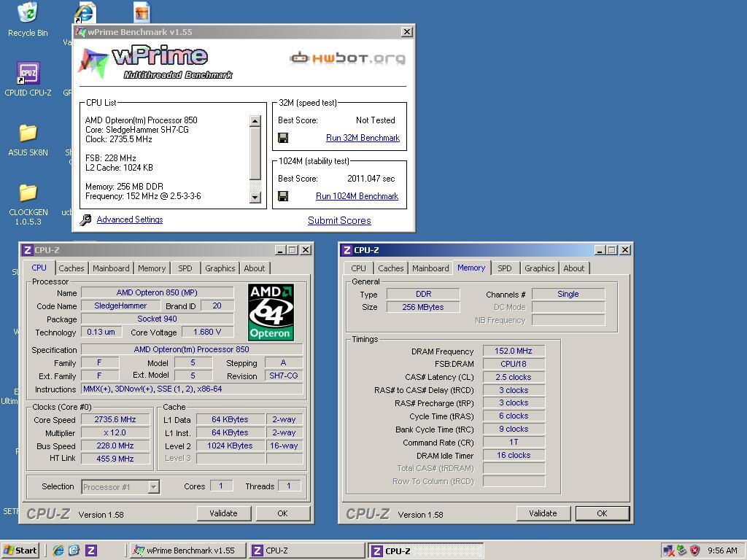This screenshot has width=747, height=560.
Task: Click the Command Rate 1T value
Action: tap(514, 443)
